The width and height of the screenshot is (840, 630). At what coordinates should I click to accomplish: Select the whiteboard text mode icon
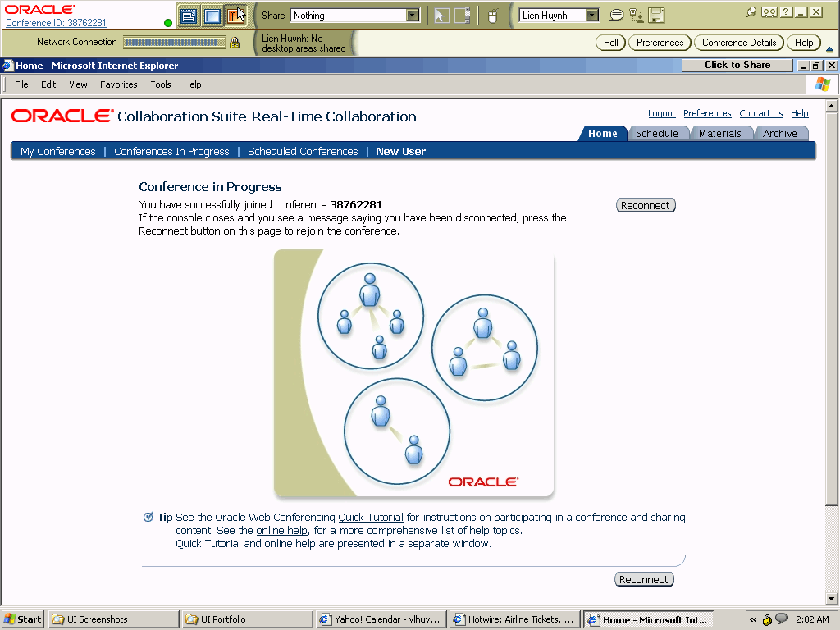[235, 16]
